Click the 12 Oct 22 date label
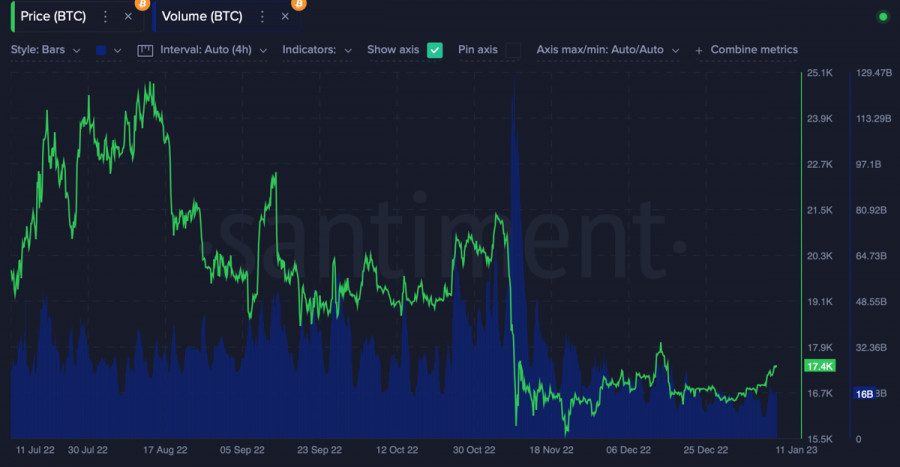900x467 pixels. tap(397, 450)
